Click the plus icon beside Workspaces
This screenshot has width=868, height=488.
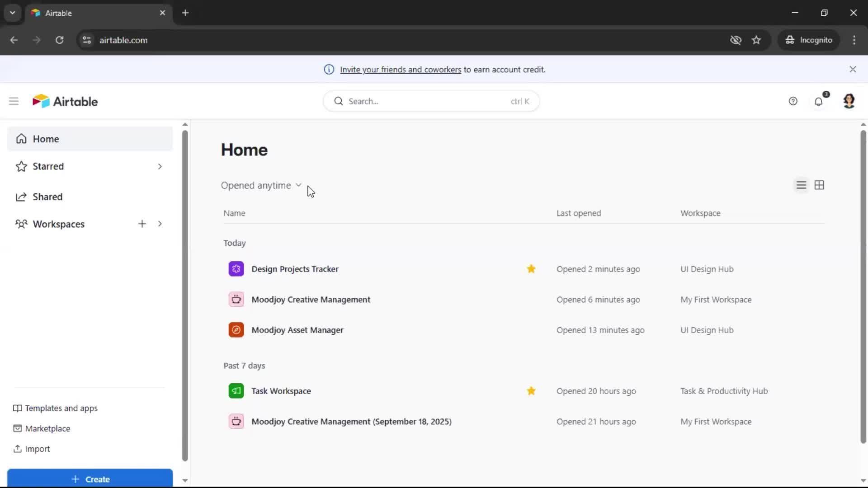142,224
